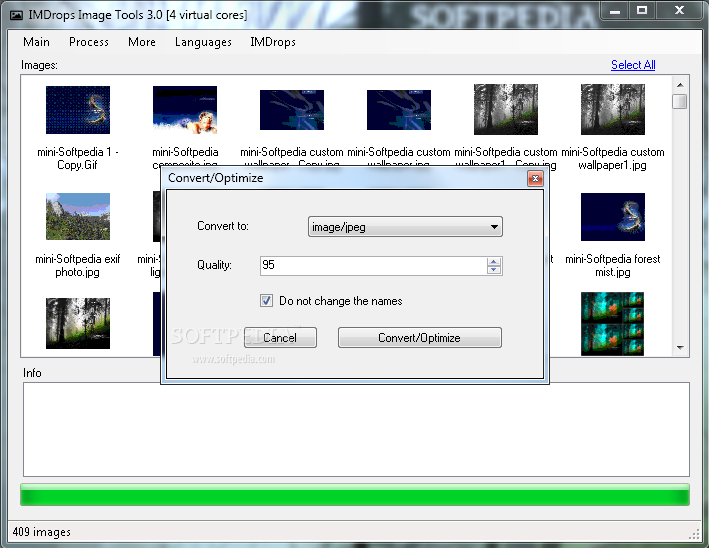Click the mini-Softpedia forest mist.jpg filename label
This screenshot has width=709, height=548.
(613, 265)
